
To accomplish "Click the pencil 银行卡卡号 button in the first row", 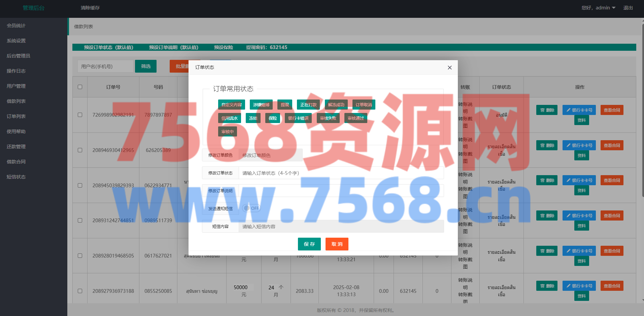I will (x=579, y=110).
